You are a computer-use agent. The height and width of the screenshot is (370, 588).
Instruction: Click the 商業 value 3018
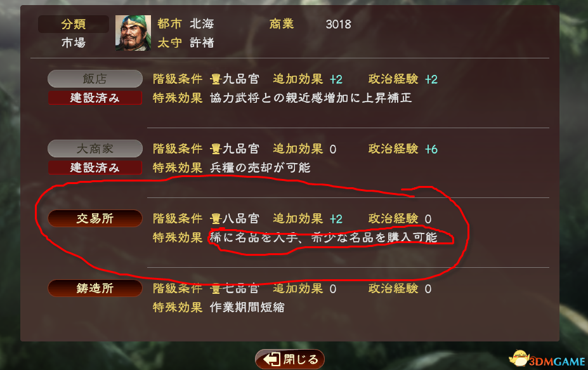pyautogui.click(x=338, y=24)
